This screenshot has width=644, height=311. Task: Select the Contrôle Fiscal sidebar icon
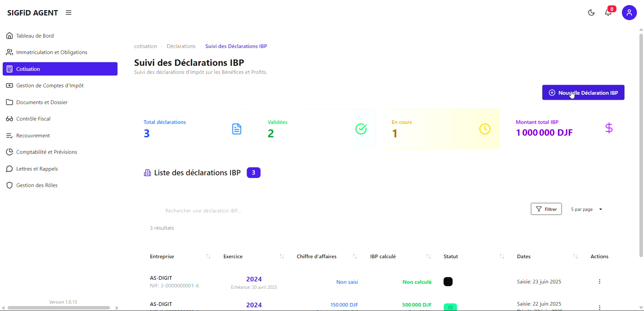(9, 119)
